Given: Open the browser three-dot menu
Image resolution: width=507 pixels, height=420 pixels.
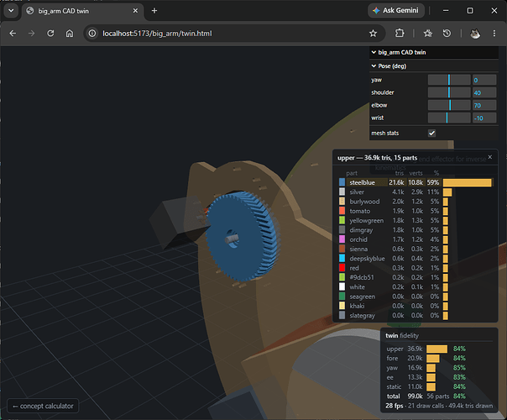Looking at the screenshot, I should click(x=494, y=34).
